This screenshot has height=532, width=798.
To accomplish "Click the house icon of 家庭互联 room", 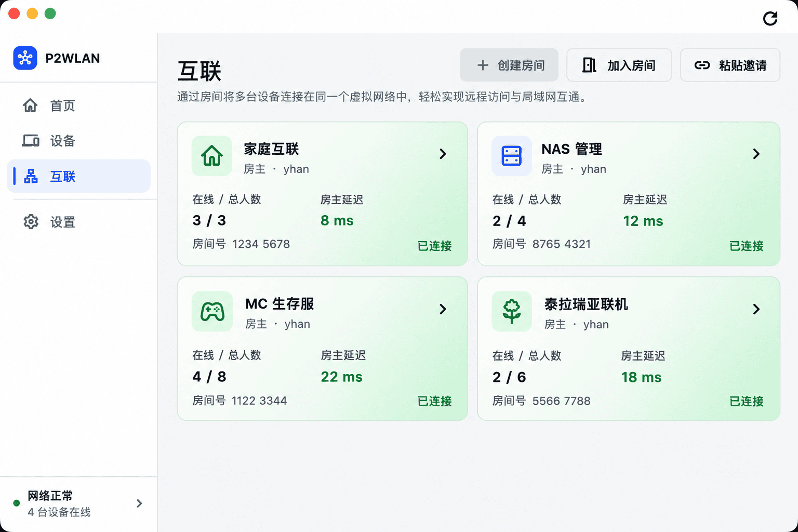I will pos(212,156).
